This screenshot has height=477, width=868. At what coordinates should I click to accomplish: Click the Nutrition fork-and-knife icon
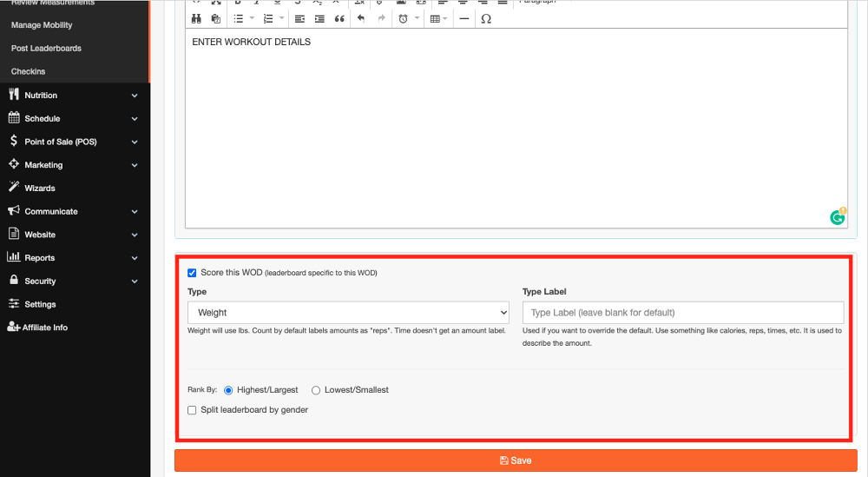14,95
